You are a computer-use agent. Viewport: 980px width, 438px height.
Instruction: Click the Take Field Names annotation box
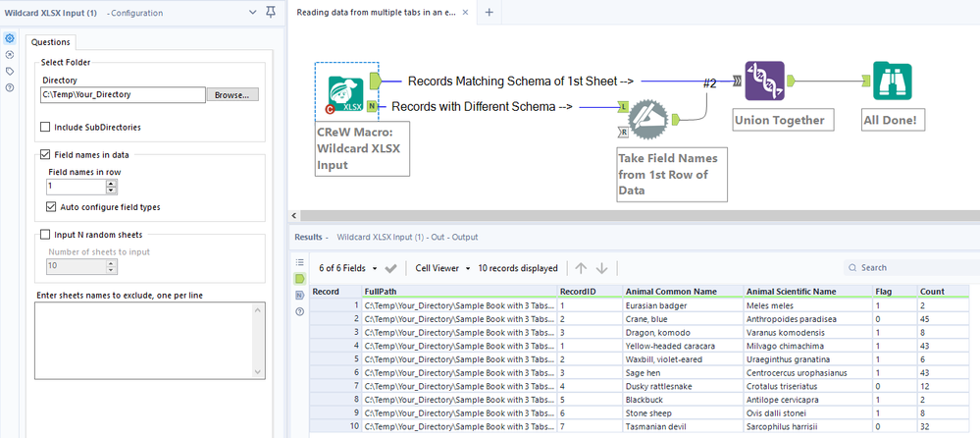673,174
